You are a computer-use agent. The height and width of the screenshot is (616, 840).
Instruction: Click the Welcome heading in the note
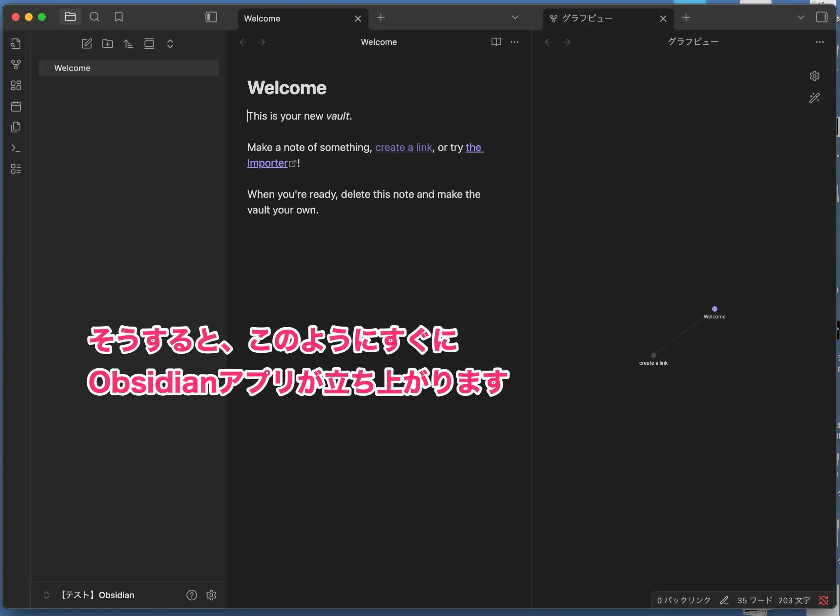pos(286,88)
